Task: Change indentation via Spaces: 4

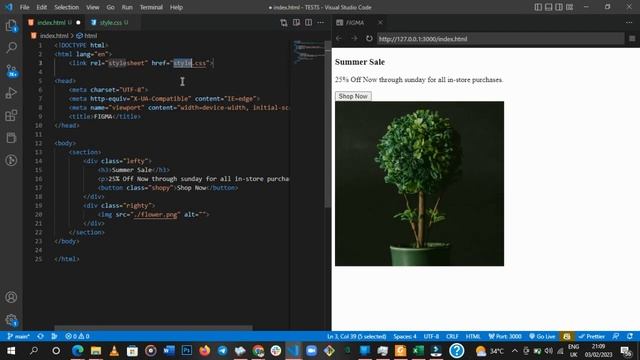Action: click(405, 336)
